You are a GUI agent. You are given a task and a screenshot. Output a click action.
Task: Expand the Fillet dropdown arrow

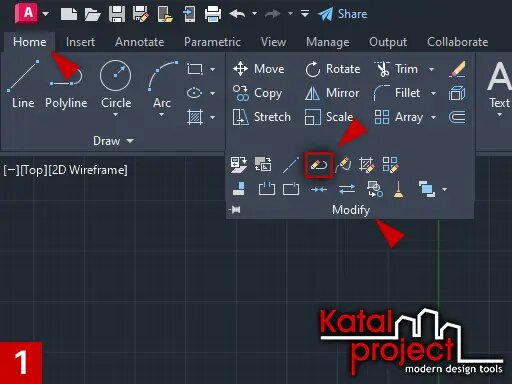(433, 93)
